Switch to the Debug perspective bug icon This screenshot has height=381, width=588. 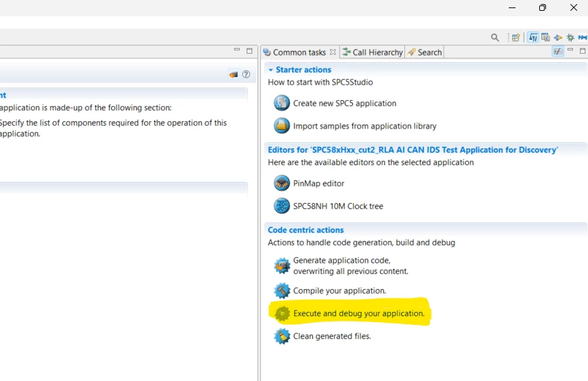[570, 37]
